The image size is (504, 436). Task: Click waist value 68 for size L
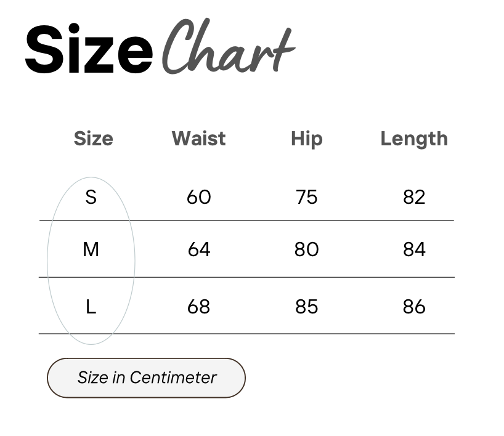(198, 307)
